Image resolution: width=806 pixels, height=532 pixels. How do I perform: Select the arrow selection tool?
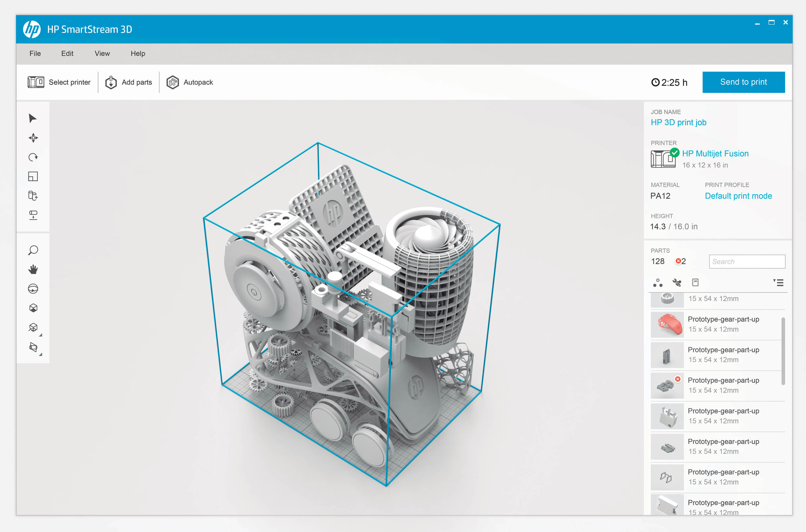pyautogui.click(x=32, y=119)
